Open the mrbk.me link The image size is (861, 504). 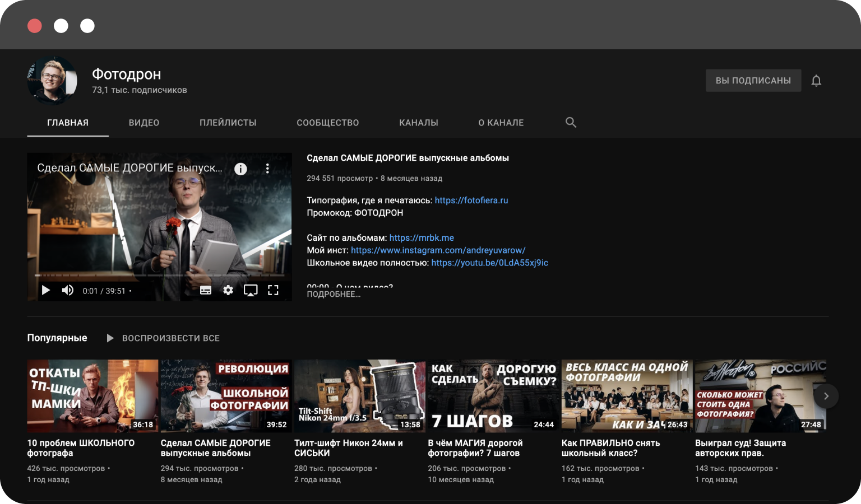422,237
